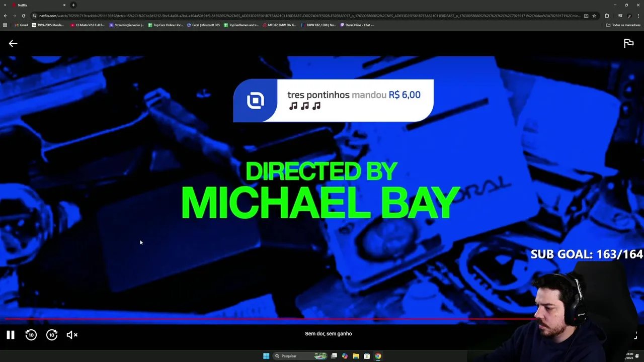The image size is (644, 362).
Task: Open the taskbar clock and date
Action: tap(629, 356)
